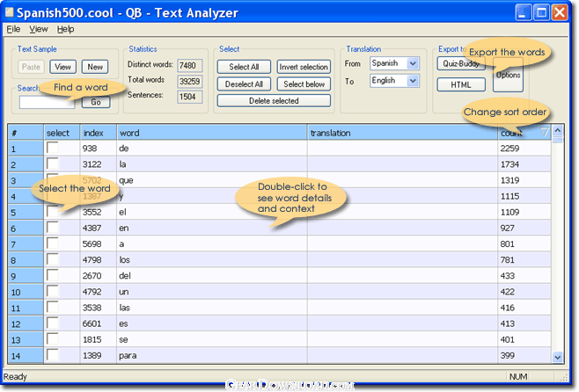Click the index cell '3122'
This screenshot has width=579, height=392.
point(99,164)
